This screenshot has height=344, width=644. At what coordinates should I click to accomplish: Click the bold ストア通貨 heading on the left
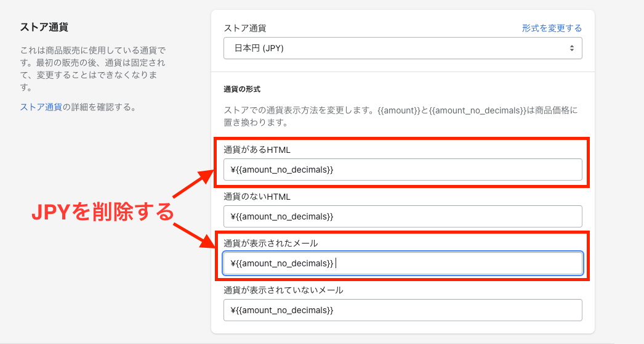[x=44, y=28]
